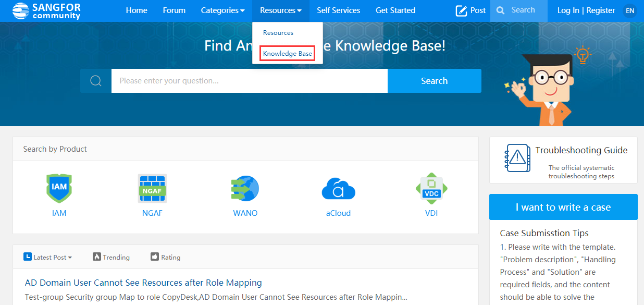The width and height of the screenshot is (644, 305).
Task: Click the Rating thumbs-up icon
Action: tap(154, 257)
